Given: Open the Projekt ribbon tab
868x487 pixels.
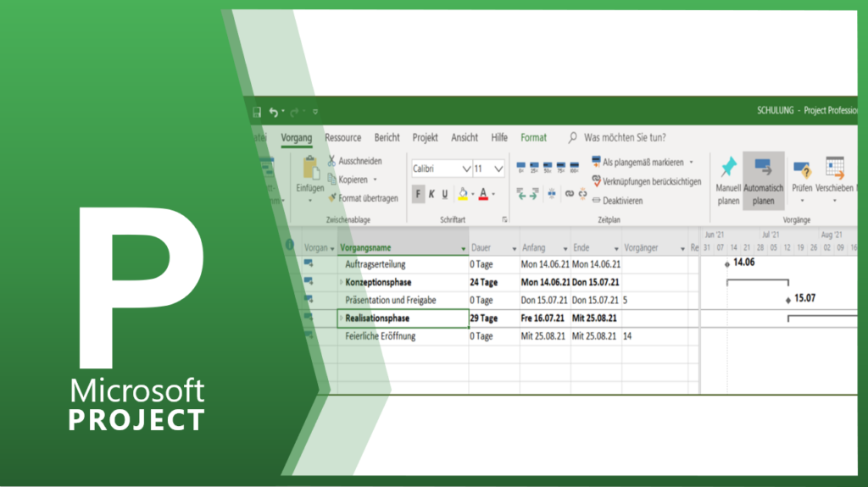Looking at the screenshot, I should pyautogui.click(x=426, y=138).
